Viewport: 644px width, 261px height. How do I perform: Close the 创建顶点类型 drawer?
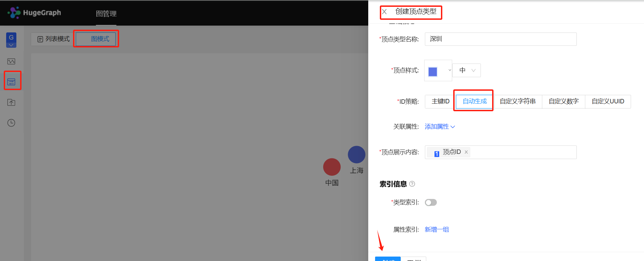click(384, 12)
